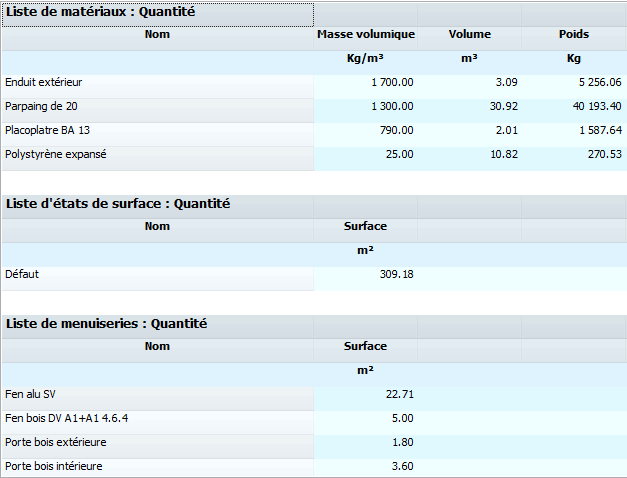Image resolution: width=627 pixels, height=478 pixels.
Task: Select the 'Porte bois extérieure' row
Action: click(158, 446)
